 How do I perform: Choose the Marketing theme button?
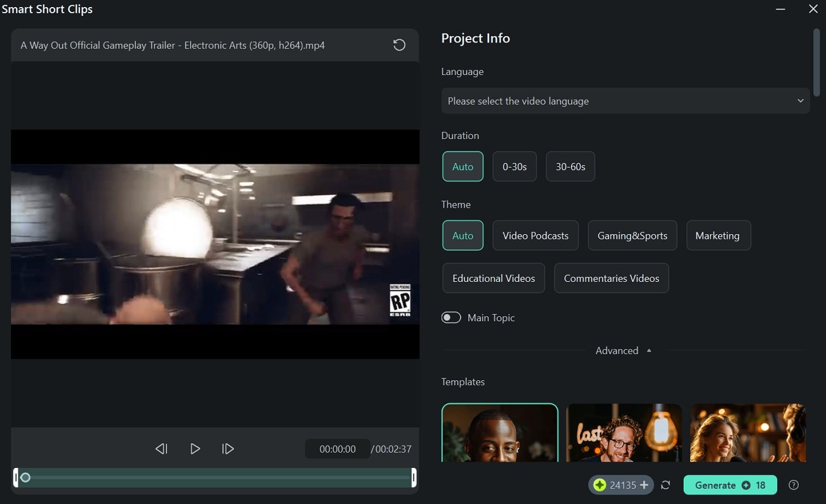(718, 235)
